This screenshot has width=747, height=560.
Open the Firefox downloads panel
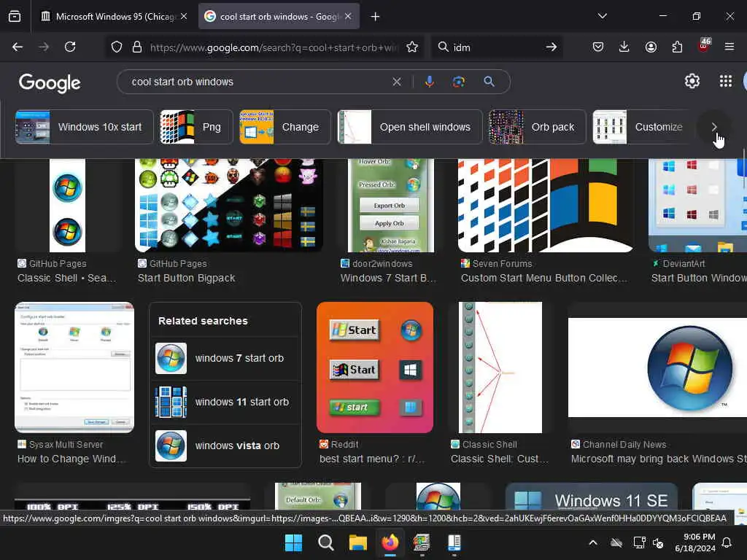pos(624,47)
